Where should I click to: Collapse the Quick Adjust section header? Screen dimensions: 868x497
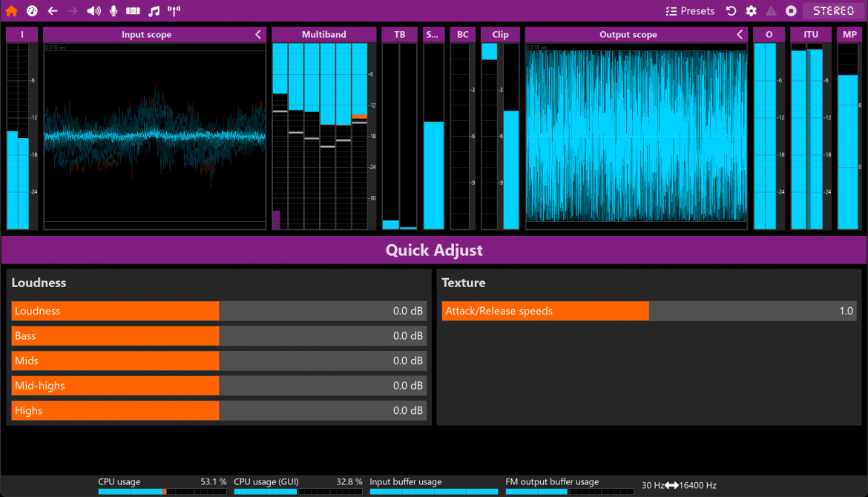pos(434,250)
